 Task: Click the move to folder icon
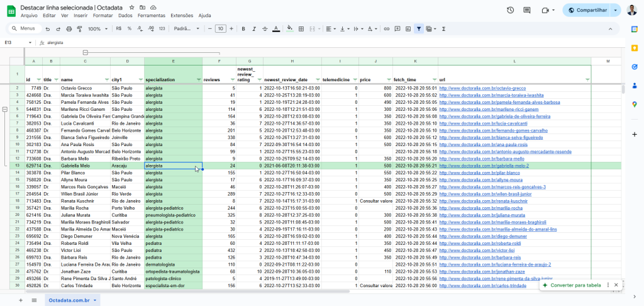click(x=142, y=8)
